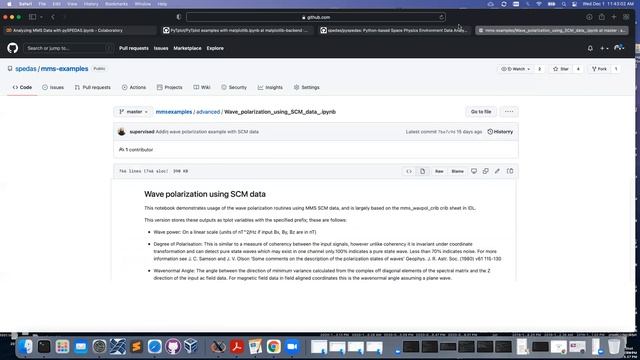Open the mms-examples breadcrumb link

[x=174, y=112]
